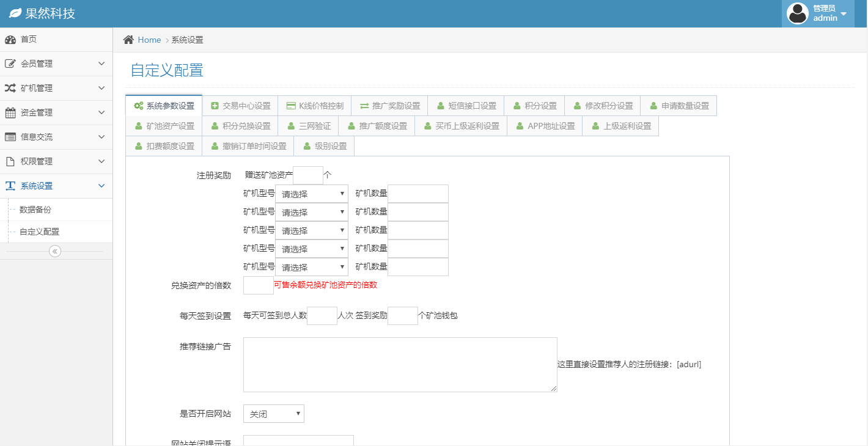
Task: Click the 签到奖励 input field
Action: (403, 316)
